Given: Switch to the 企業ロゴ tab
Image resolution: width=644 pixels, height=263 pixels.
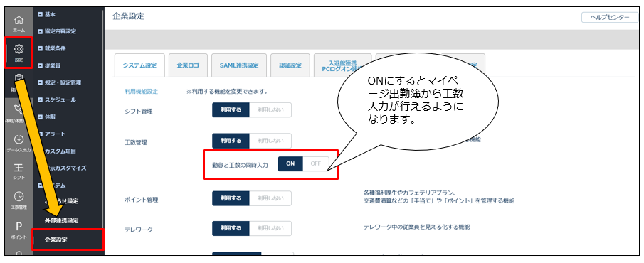Looking at the screenshot, I should pos(188,65).
